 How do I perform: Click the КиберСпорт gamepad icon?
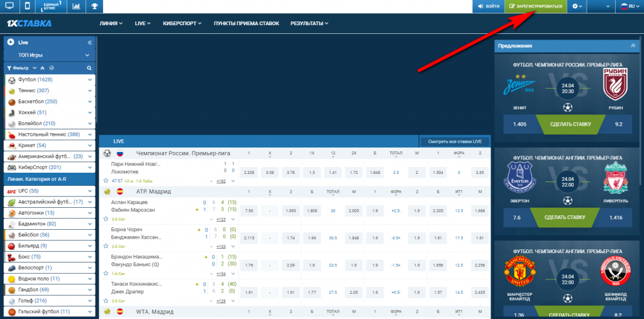(x=11, y=167)
